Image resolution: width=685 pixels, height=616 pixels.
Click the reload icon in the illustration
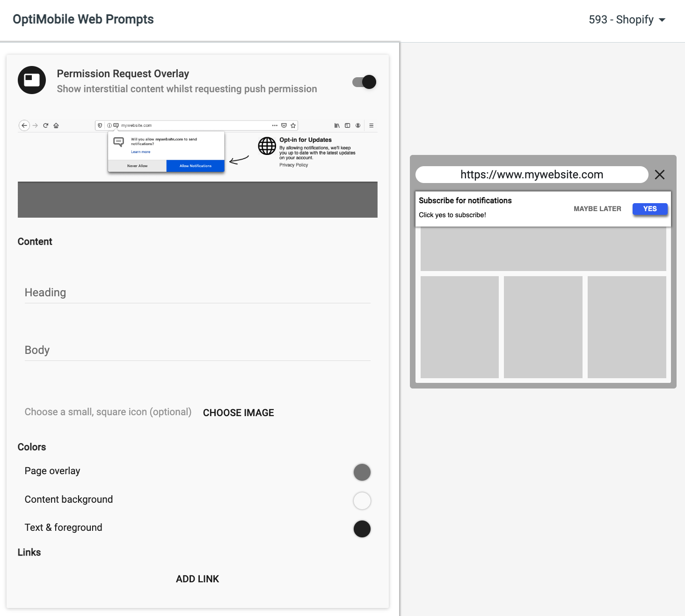click(x=46, y=125)
